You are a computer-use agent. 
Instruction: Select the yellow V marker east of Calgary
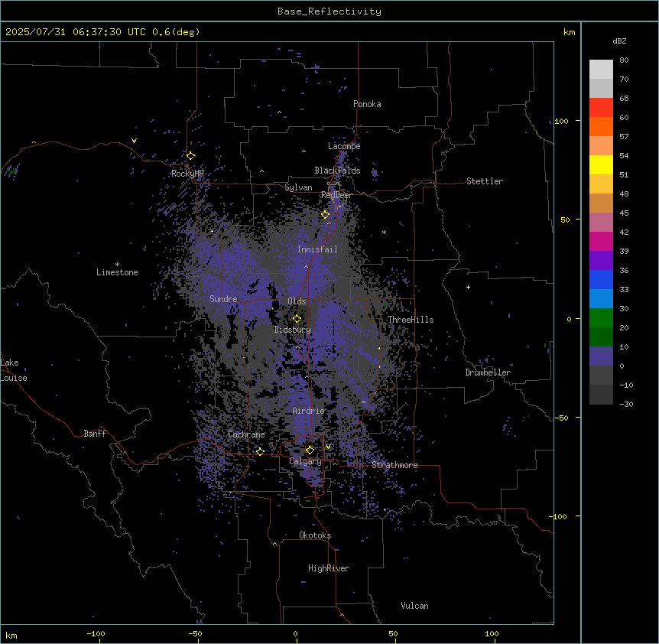[x=328, y=447]
